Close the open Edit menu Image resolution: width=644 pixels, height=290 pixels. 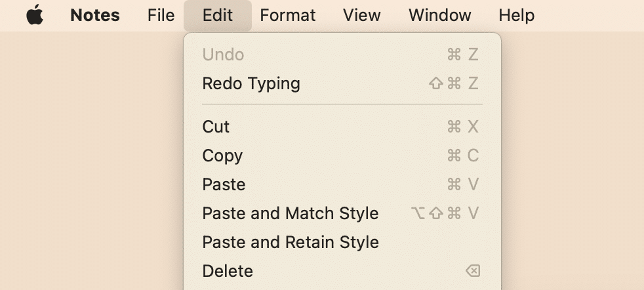tap(218, 16)
